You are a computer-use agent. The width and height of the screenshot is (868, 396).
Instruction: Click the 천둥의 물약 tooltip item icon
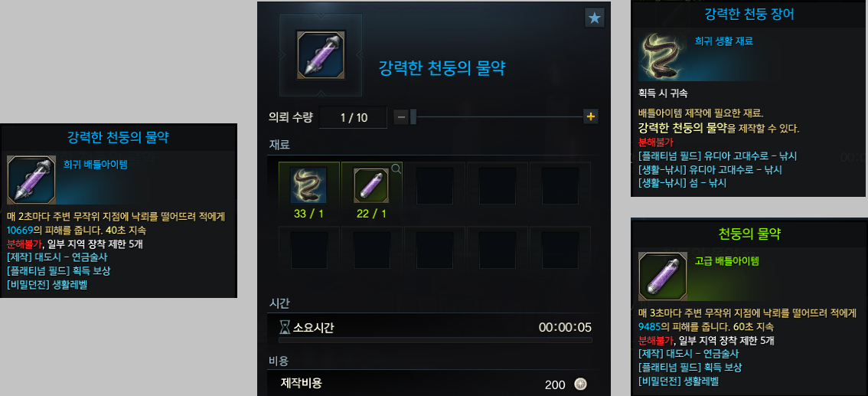tap(663, 277)
